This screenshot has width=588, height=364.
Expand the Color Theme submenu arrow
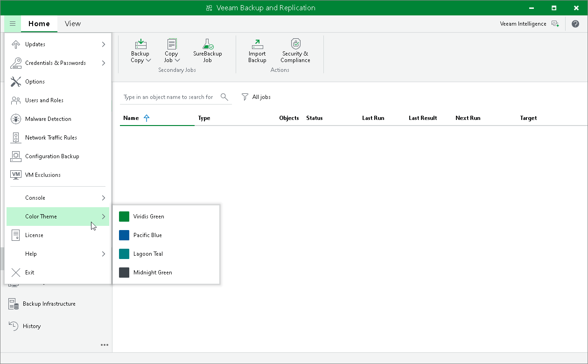(103, 217)
